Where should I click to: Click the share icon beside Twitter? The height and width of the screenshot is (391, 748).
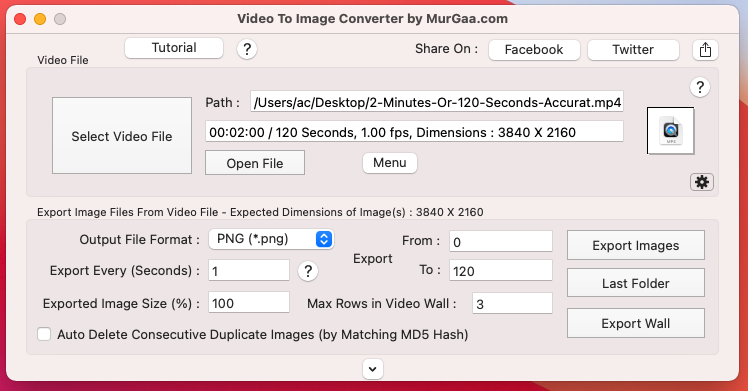(x=705, y=50)
